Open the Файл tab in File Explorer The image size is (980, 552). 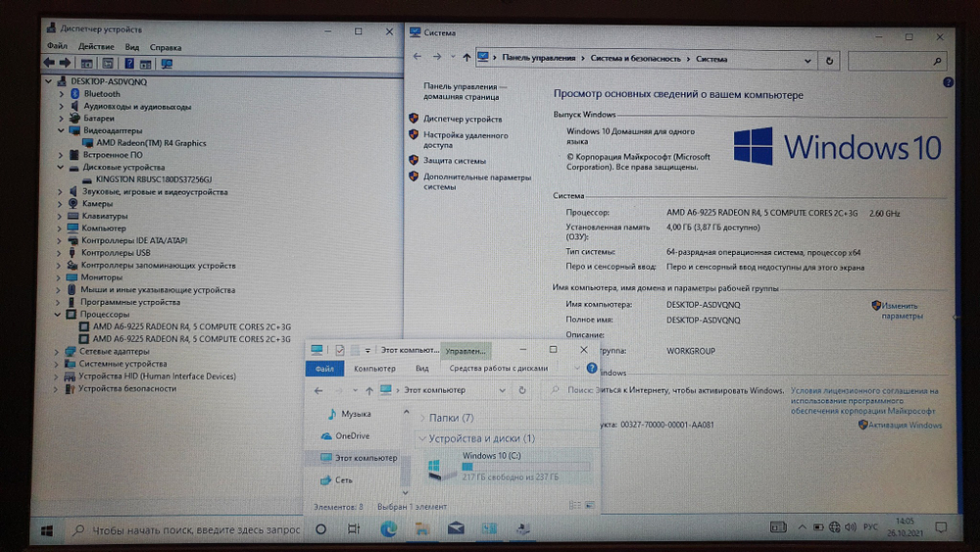click(x=323, y=369)
